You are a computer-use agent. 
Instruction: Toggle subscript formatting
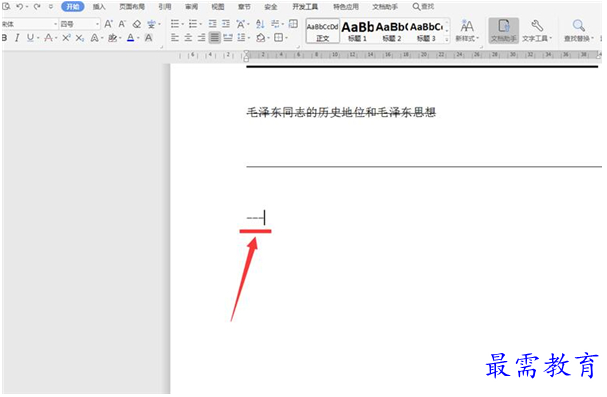tap(79, 38)
